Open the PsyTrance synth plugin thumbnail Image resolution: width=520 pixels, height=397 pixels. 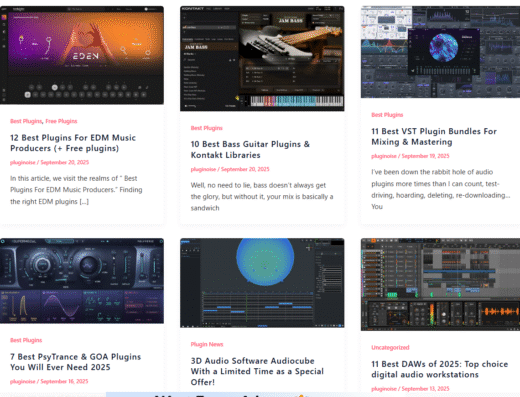(x=82, y=281)
